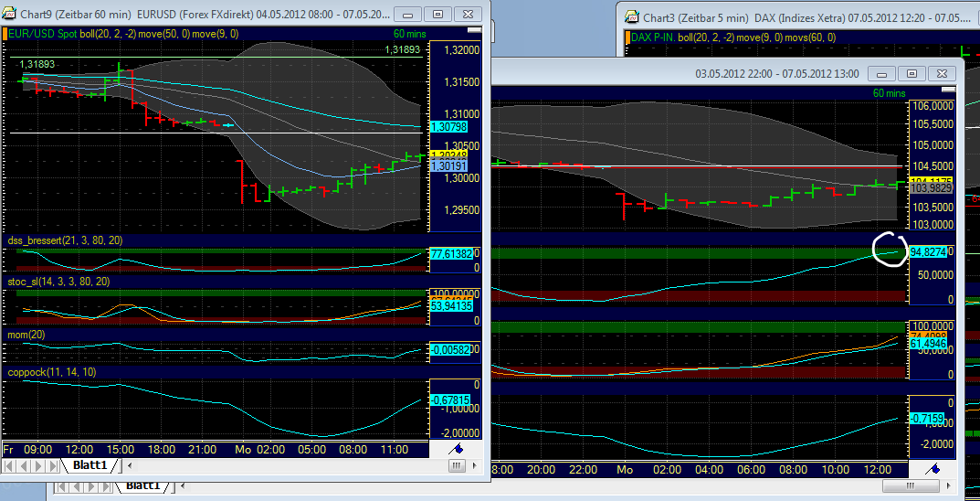The height and width of the screenshot is (501, 980).
Task: Click first-sheet arrow in the background window
Action: 62,486
